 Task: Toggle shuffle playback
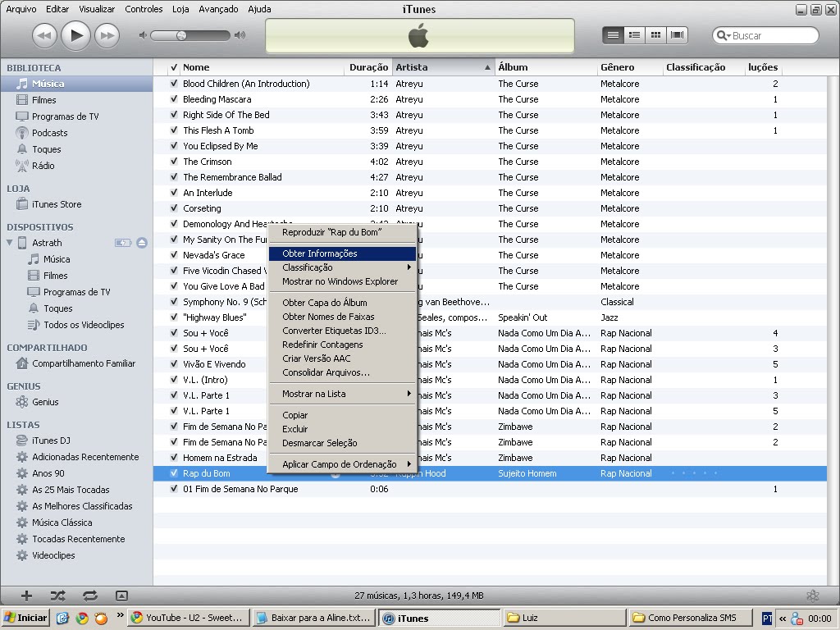point(58,596)
